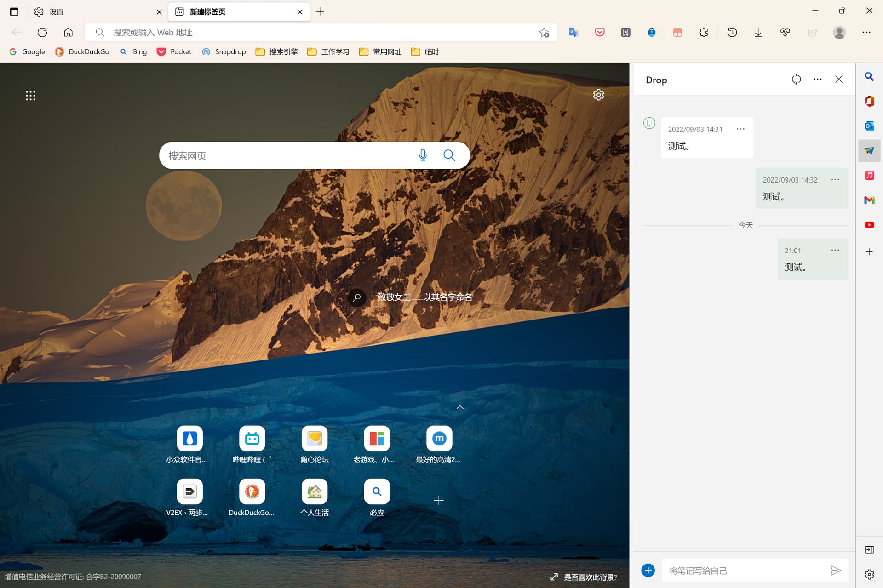The image size is (883, 588).
Task: Open the browser history toolbar icon
Action: point(732,32)
